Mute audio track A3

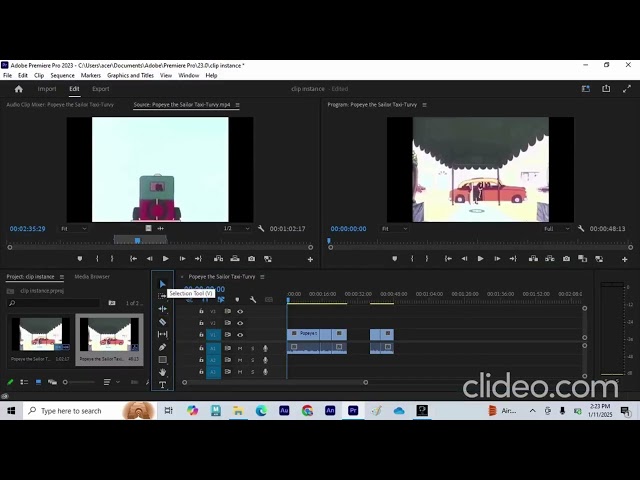coord(240,372)
